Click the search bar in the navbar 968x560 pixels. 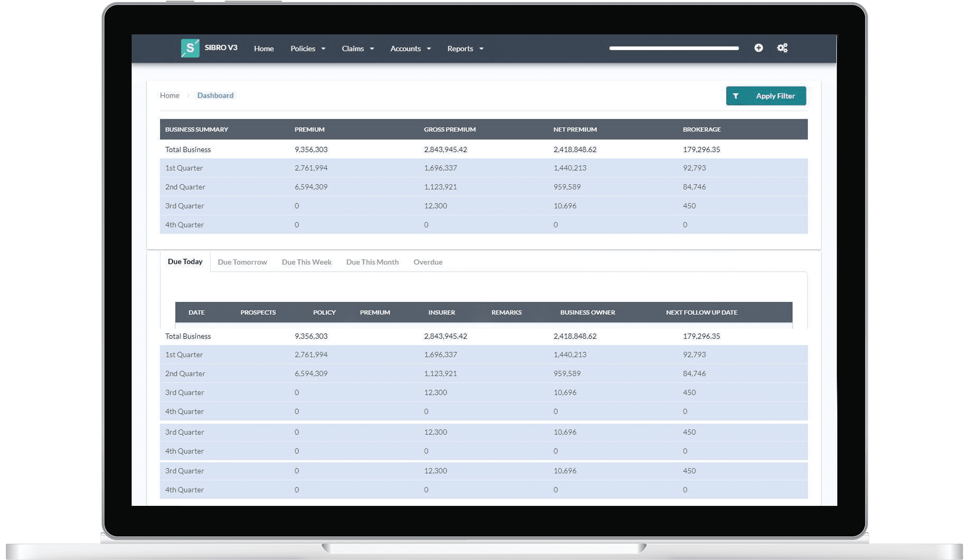(x=674, y=48)
